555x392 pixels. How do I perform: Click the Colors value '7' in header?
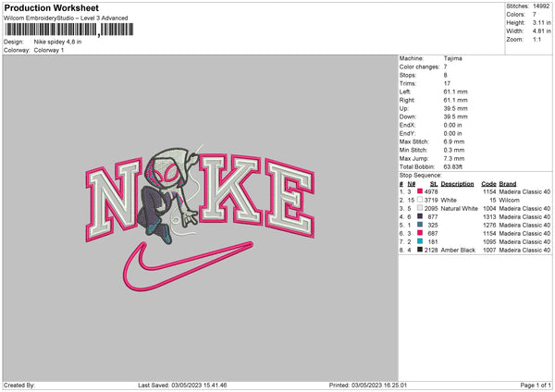tap(535, 15)
